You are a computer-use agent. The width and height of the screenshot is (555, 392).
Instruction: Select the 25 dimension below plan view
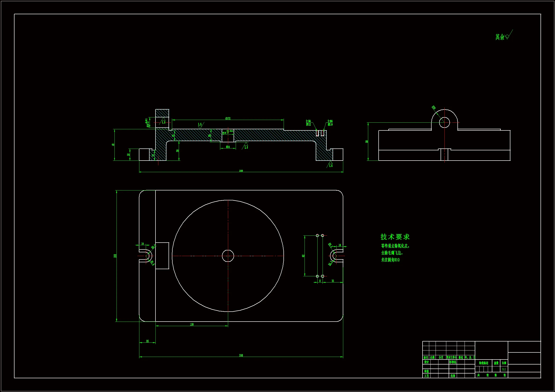pyautogui.click(x=147, y=341)
